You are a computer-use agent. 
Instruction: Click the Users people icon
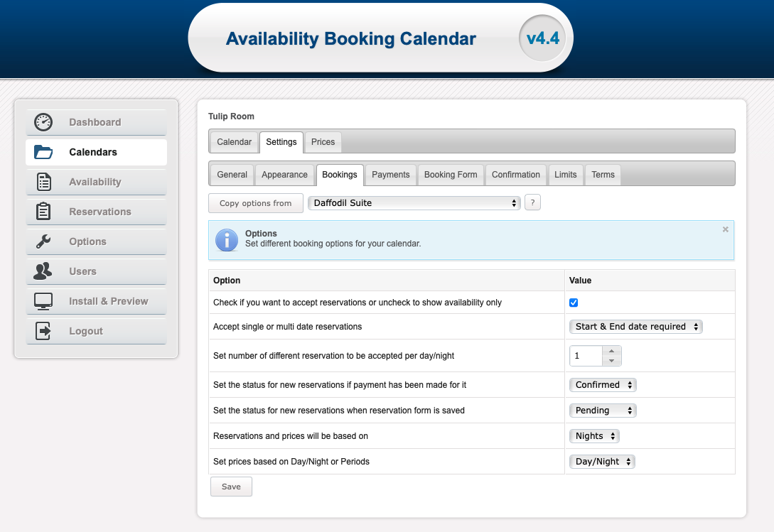tap(43, 271)
